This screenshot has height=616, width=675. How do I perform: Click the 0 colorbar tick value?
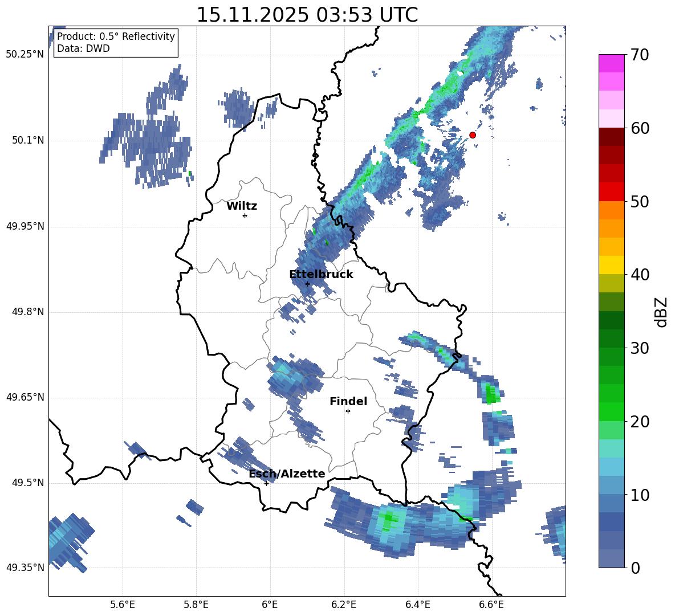tap(635, 568)
